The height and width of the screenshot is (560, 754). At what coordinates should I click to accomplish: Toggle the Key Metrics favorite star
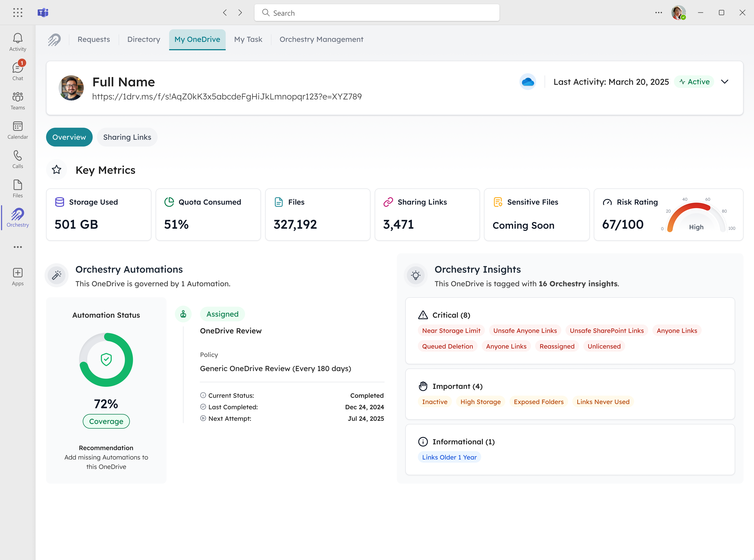[x=57, y=170]
